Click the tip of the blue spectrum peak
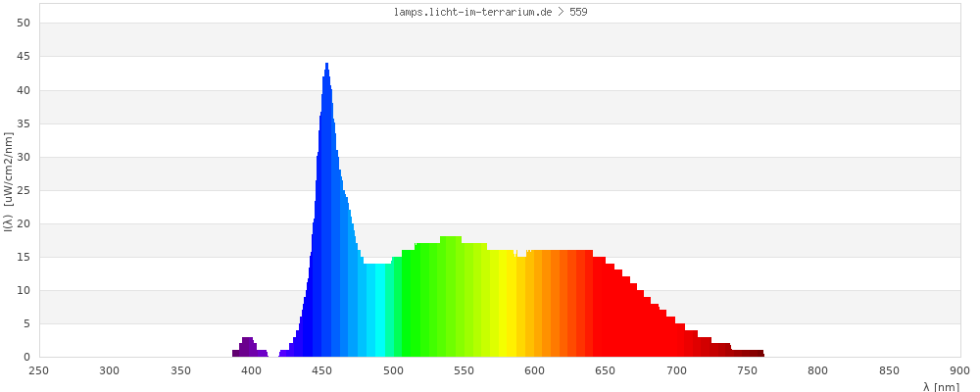980x392 pixels. (x=326, y=66)
